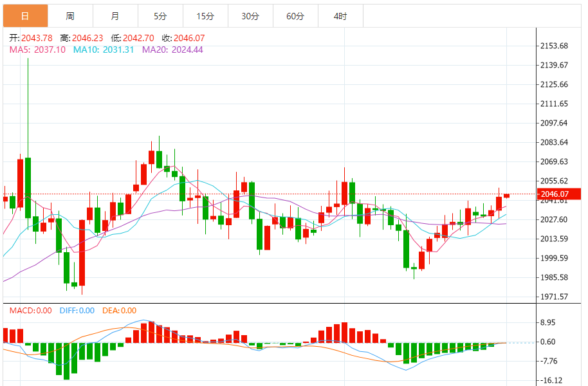Click the 2139.67 price axis label
The height and width of the screenshot is (386, 588).
point(554,65)
